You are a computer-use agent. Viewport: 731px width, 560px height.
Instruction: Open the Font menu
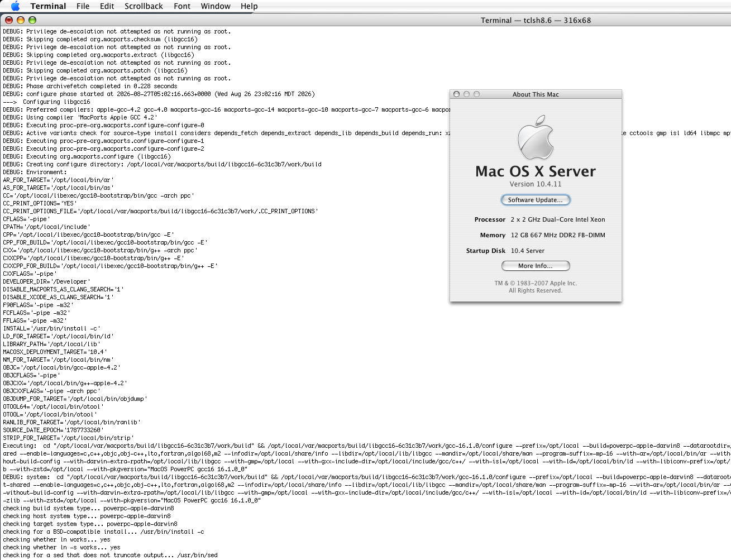tap(182, 6)
